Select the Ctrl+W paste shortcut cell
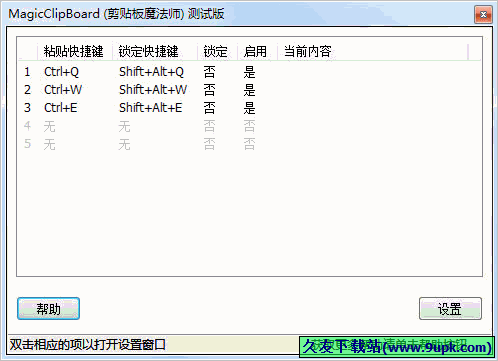Image resolution: width=498 pixels, height=361 pixels. (x=63, y=90)
